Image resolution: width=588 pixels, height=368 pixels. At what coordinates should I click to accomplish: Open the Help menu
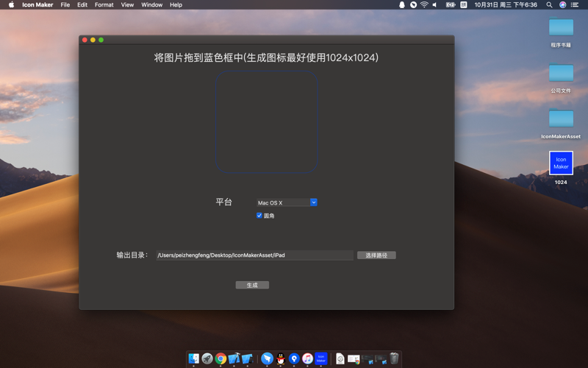coord(176,5)
